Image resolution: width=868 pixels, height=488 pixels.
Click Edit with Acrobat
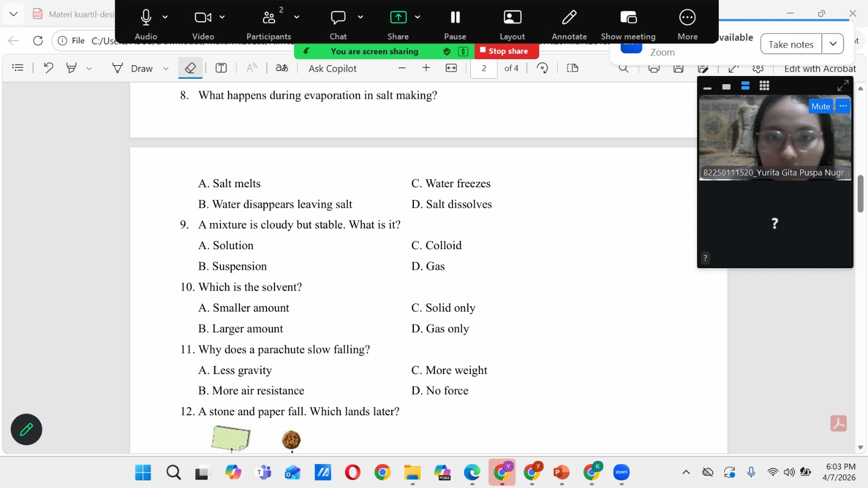[x=820, y=68]
